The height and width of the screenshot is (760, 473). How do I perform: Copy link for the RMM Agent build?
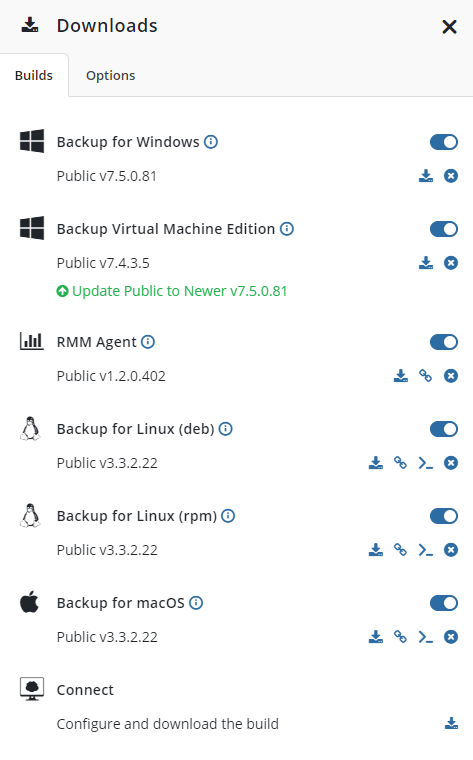426,376
